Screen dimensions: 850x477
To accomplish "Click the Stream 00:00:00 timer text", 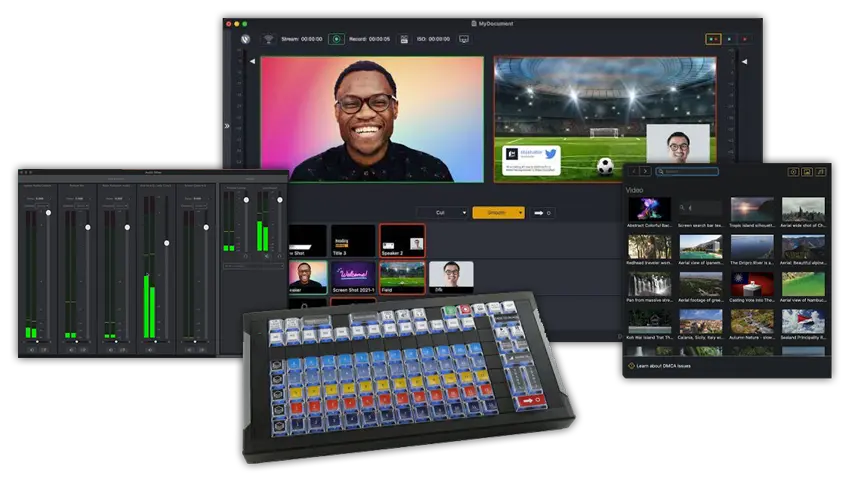I will (x=302, y=39).
